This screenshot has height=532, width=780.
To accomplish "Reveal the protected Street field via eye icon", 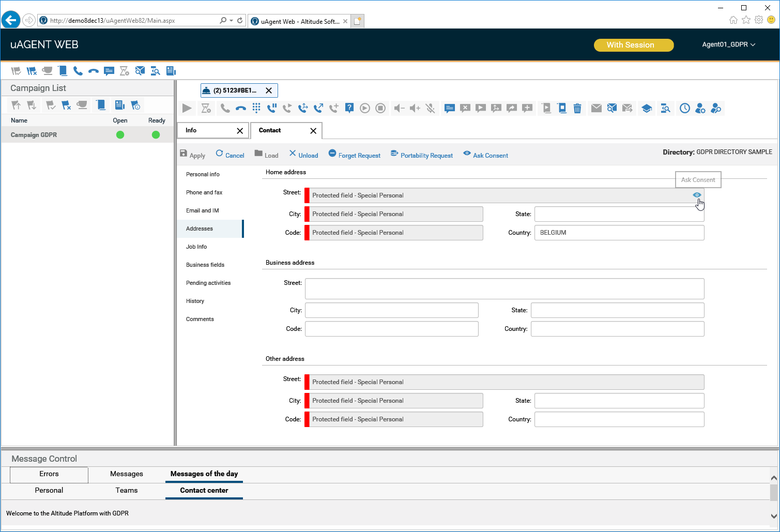I will 697,195.
